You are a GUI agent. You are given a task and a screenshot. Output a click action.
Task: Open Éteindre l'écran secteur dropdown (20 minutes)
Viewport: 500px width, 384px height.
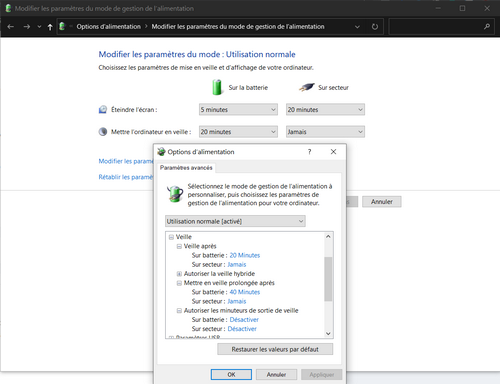tap(325, 110)
